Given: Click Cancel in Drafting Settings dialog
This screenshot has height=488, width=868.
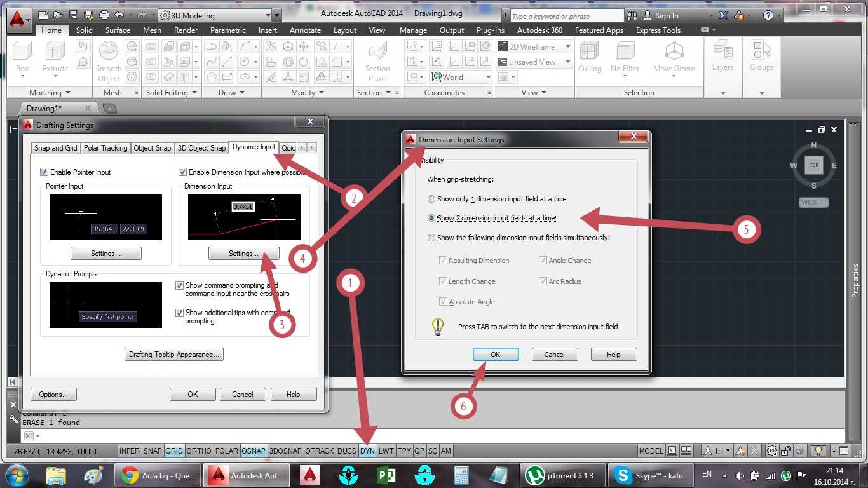Looking at the screenshot, I should pos(242,395).
